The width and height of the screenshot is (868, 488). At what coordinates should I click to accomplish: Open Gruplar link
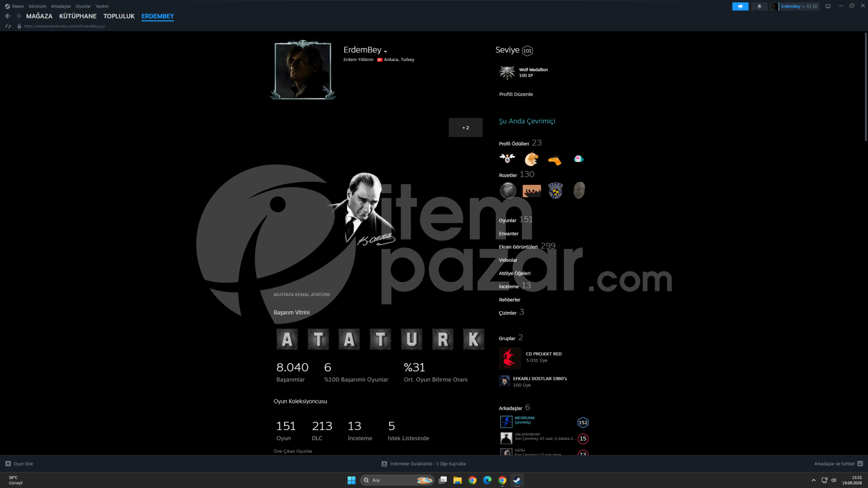pyautogui.click(x=507, y=338)
